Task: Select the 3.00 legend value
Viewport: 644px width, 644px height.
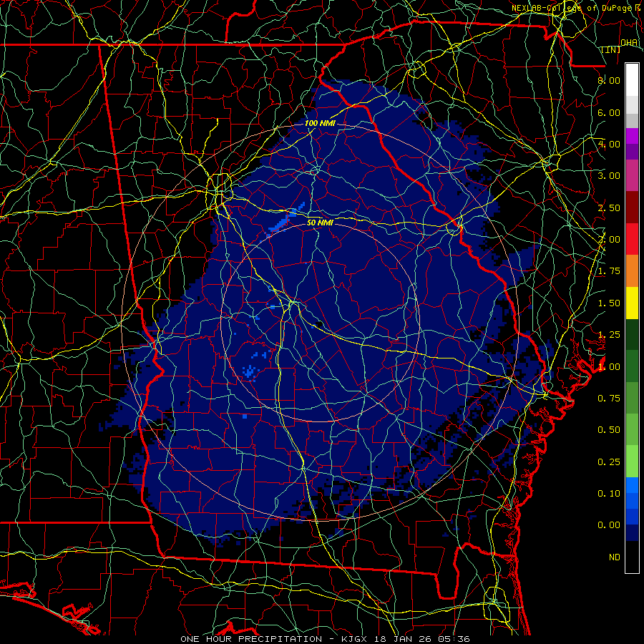Action: [x=609, y=176]
